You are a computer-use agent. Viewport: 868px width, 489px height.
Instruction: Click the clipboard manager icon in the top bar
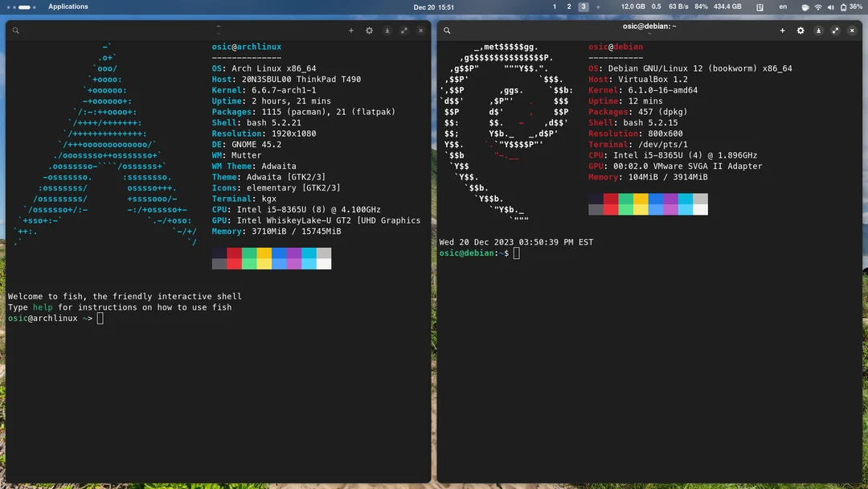tap(759, 6)
